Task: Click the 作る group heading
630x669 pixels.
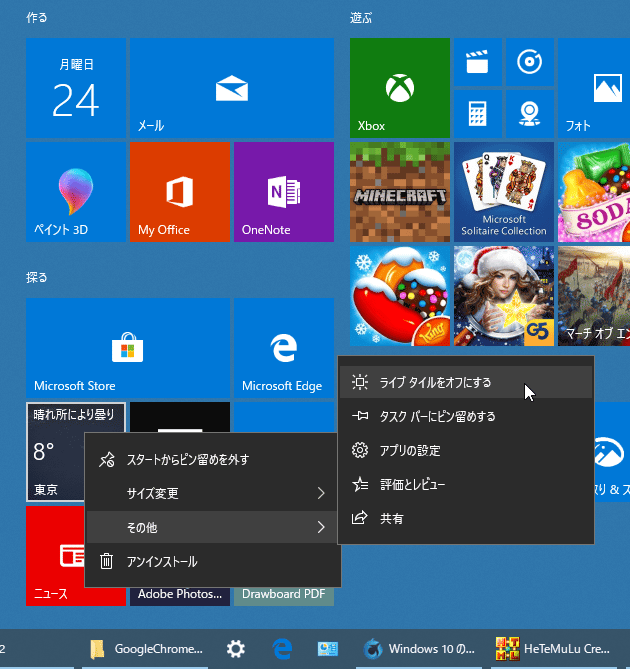Action: coord(37,17)
